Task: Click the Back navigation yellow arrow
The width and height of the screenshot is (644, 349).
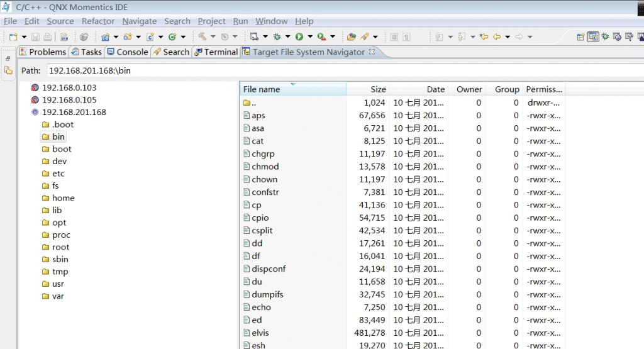Action: click(497, 37)
